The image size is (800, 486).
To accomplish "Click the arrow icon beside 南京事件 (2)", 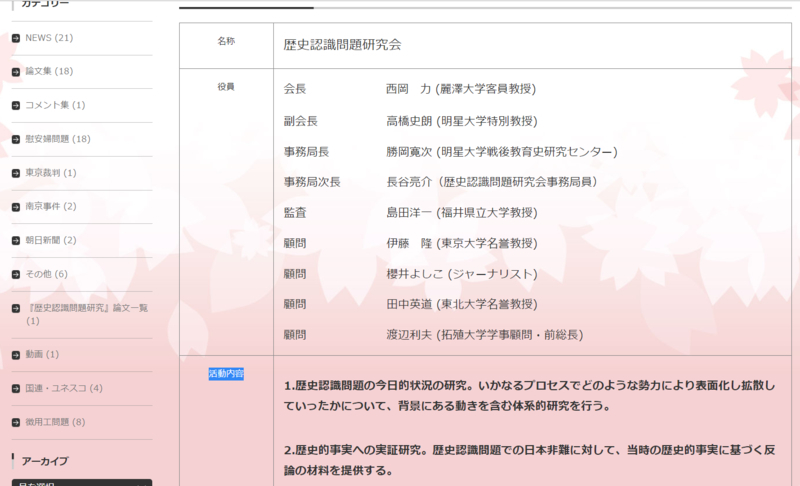I will click(16, 207).
